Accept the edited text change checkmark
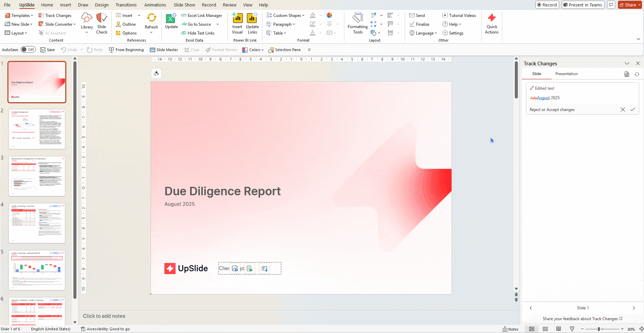Image resolution: width=644 pixels, height=333 pixels. [x=632, y=110]
